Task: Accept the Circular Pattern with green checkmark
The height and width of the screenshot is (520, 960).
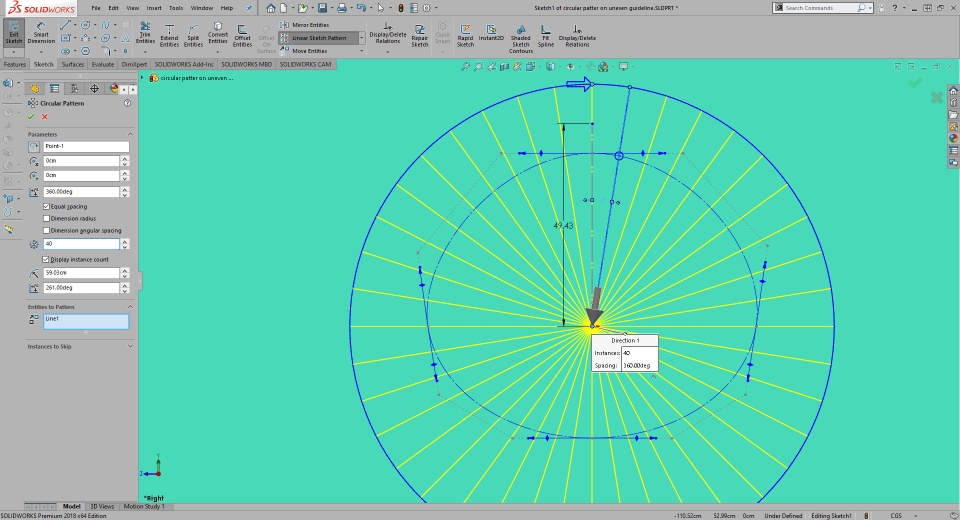Action: click(31, 116)
